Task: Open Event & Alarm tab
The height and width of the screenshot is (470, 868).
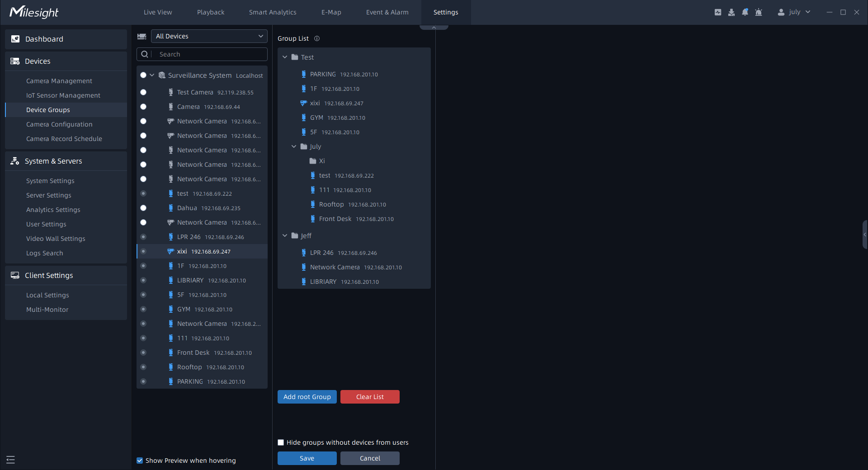Action: pos(387,12)
